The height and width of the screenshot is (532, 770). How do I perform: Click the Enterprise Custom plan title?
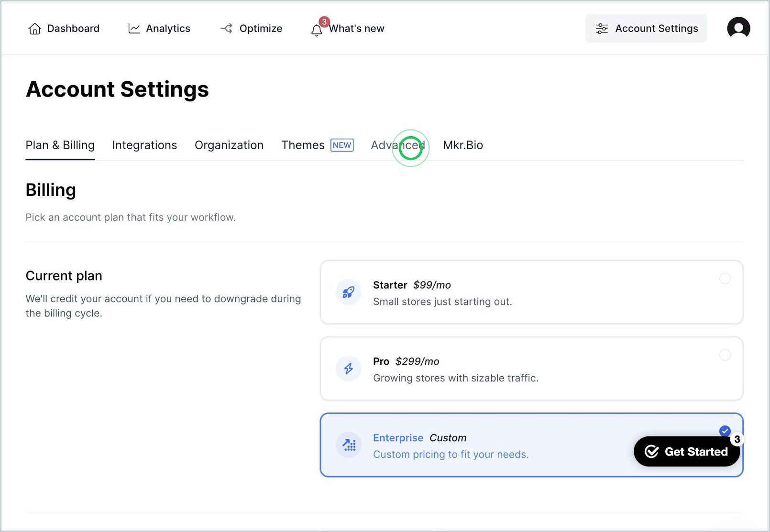(x=419, y=438)
